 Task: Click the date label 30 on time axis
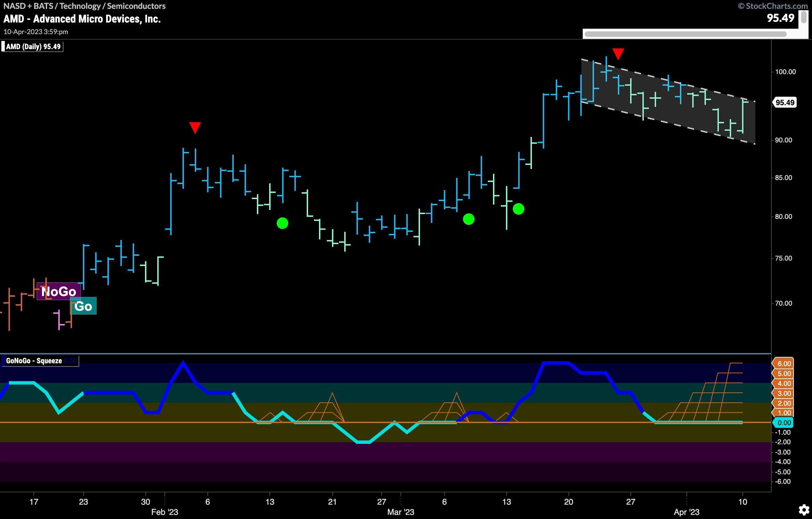coord(146,502)
